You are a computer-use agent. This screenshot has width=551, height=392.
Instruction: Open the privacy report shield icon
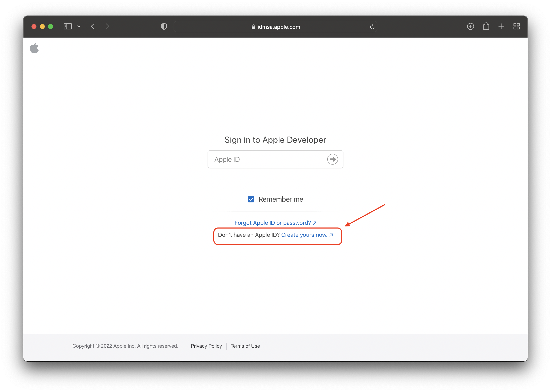pyautogui.click(x=164, y=26)
